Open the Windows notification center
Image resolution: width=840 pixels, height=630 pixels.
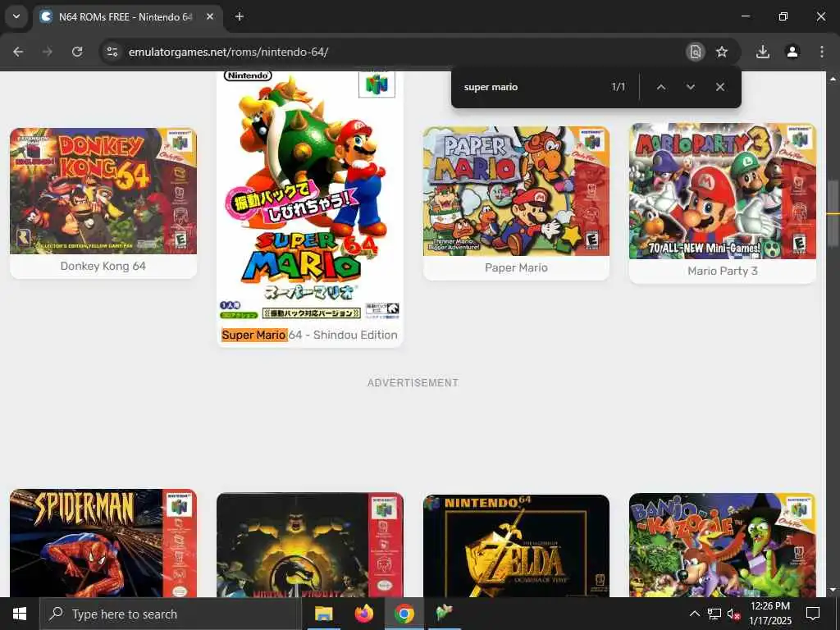click(813, 614)
